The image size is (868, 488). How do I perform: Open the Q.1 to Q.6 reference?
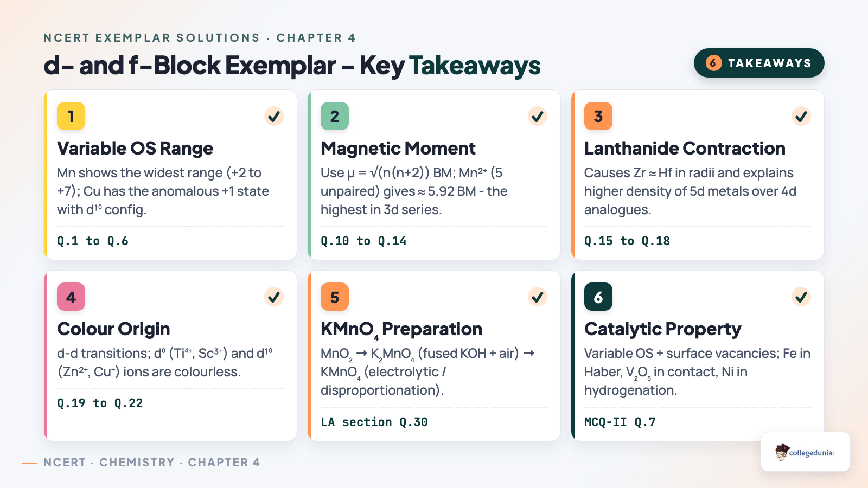tap(93, 241)
